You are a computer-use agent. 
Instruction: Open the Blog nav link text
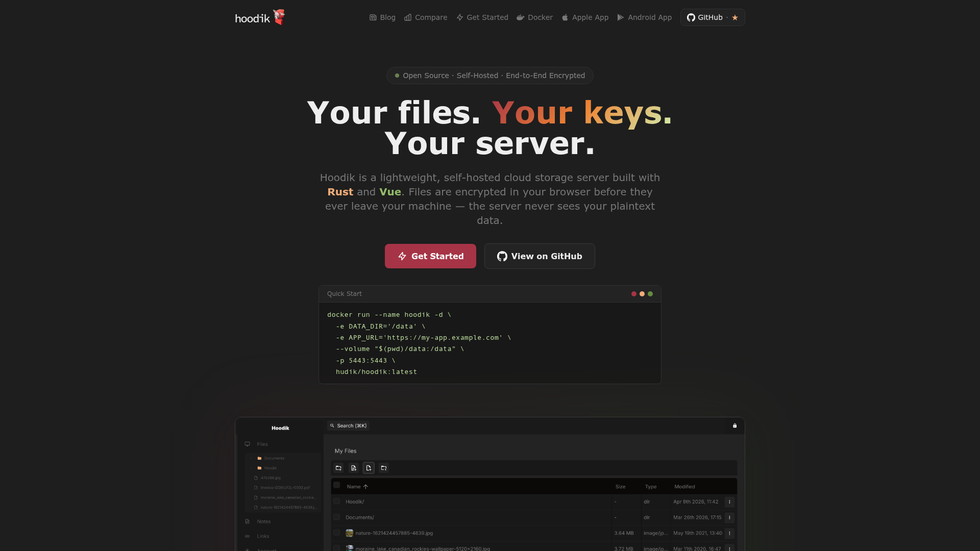pos(388,17)
